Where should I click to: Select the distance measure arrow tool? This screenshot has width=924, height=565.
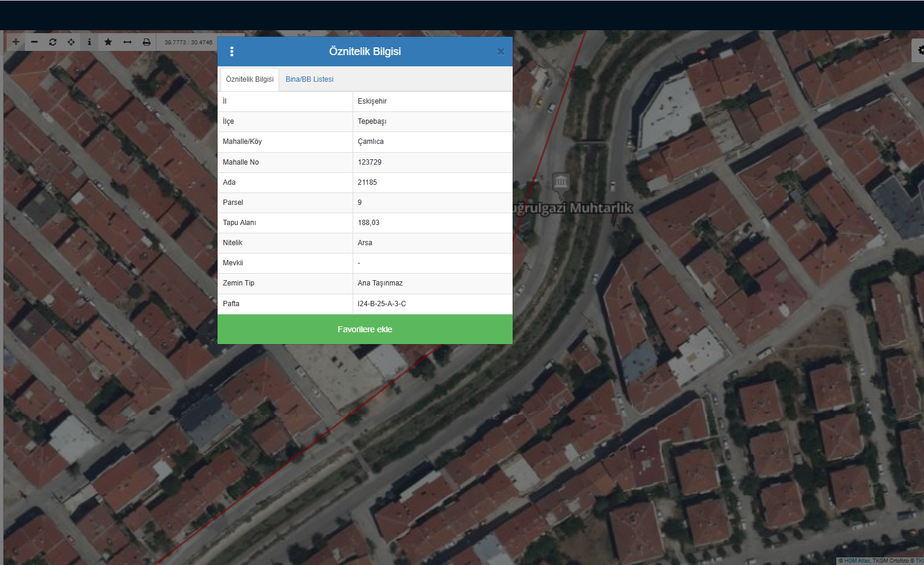[x=127, y=42]
